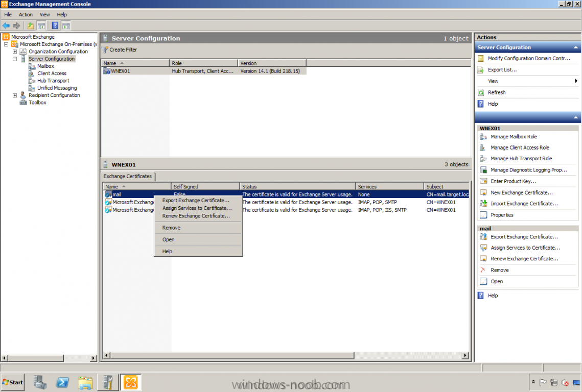Expand the Organization Configuration tree node
582x392 pixels.
pyautogui.click(x=15, y=52)
